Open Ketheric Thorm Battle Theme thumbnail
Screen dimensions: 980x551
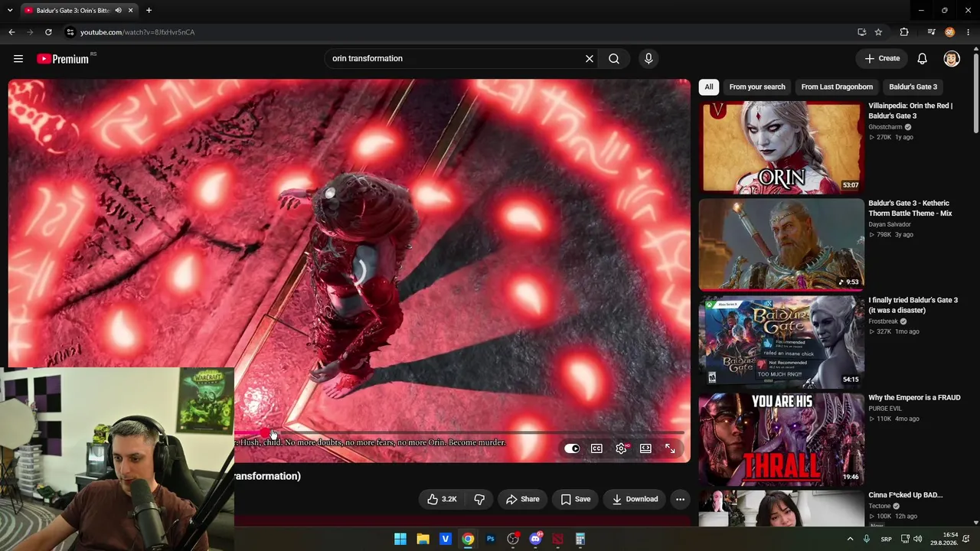pyautogui.click(x=781, y=244)
